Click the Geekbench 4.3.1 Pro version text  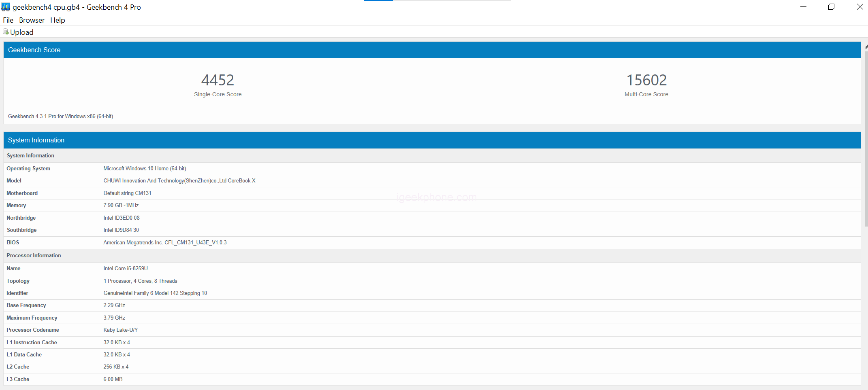[60, 117]
